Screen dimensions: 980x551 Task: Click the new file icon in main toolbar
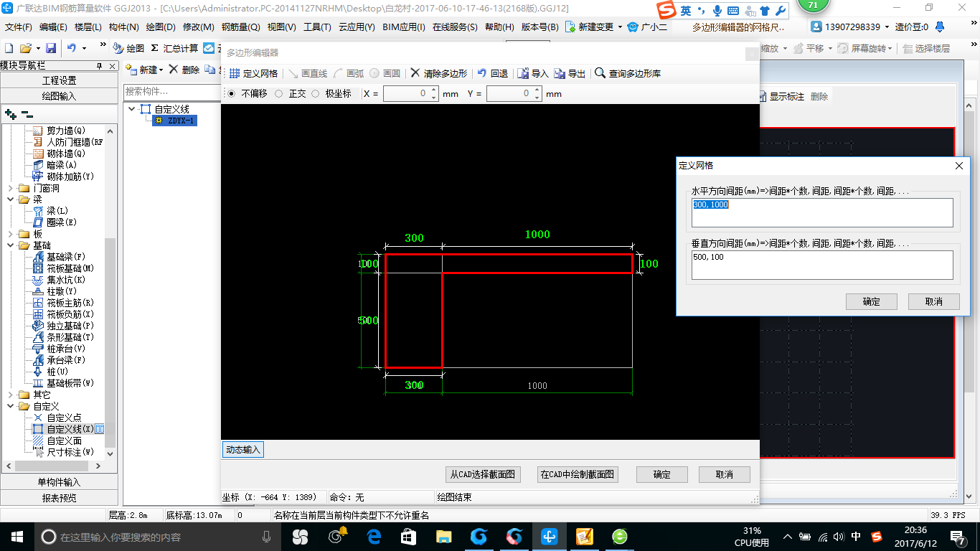[x=9, y=48]
